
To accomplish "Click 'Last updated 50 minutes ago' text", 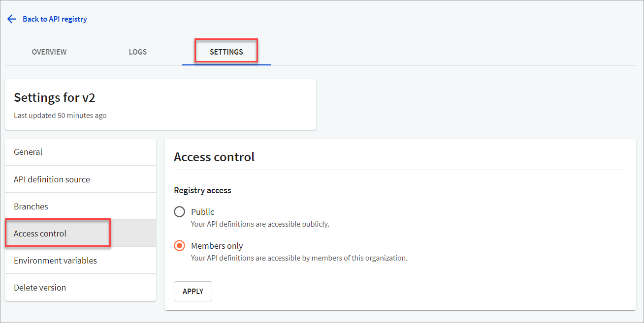I will point(60,116).
